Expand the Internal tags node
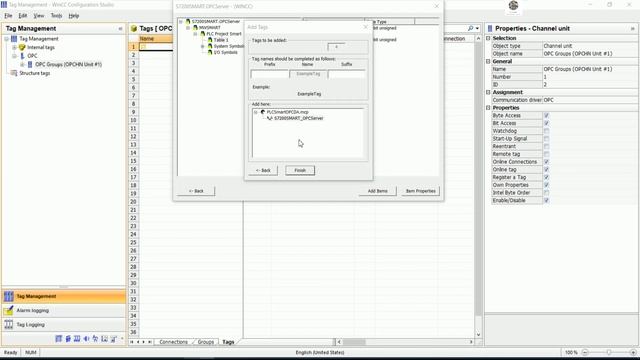The height and width of the screenshot is (360, 640). pos(14,47)
